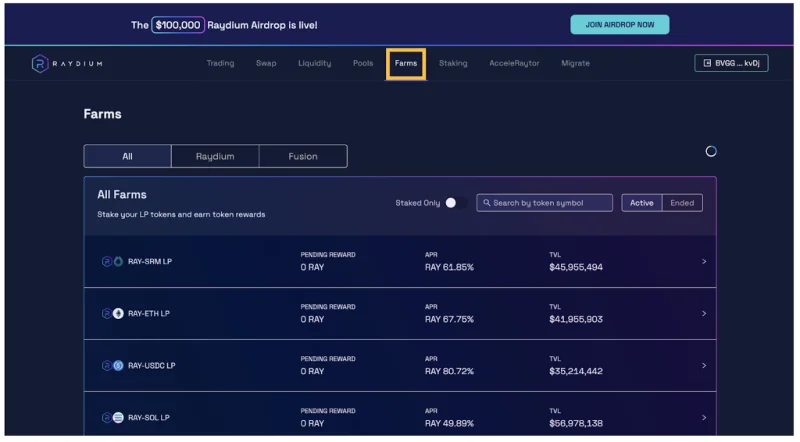Click the JOIN AIRDROP NOW button

619,24
